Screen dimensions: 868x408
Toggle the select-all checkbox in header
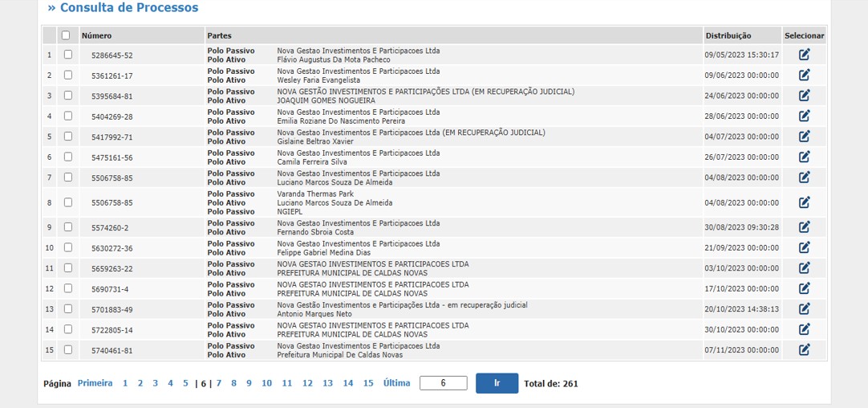pyautogui.click(x=66, y=35)
